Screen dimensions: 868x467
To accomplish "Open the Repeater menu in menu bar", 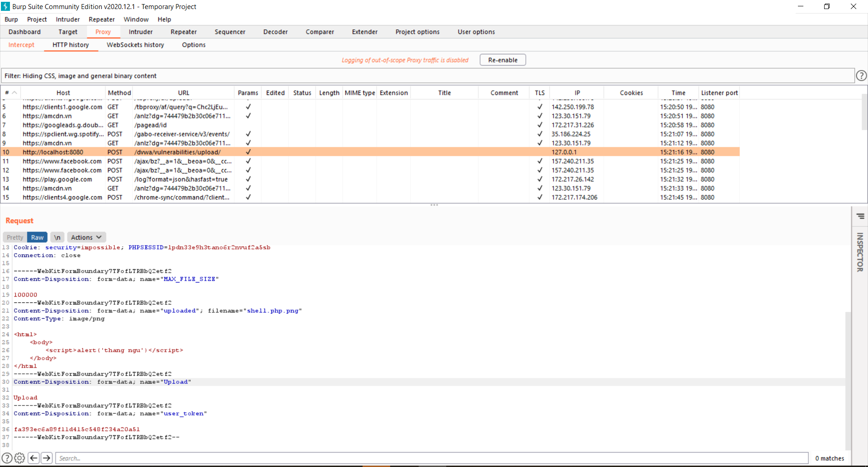I will 102,19.
